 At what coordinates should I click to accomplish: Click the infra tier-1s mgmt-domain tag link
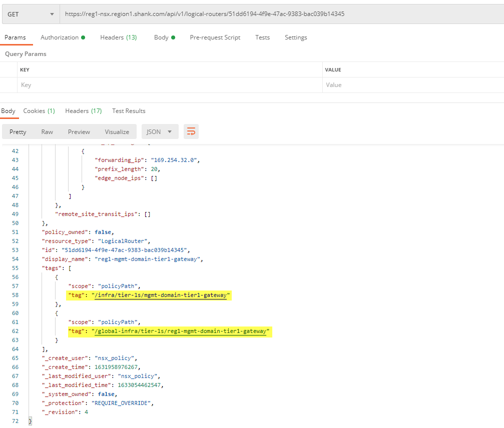click(160, 295)
